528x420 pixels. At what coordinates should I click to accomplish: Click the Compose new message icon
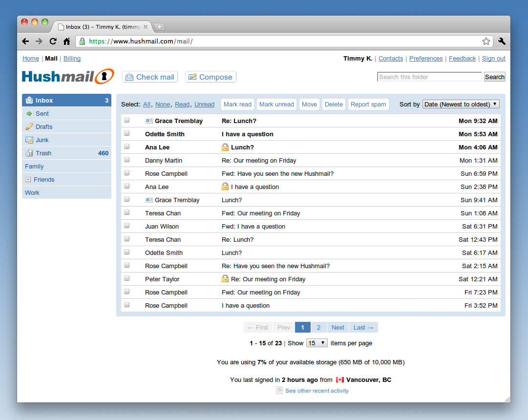(x=192, y=77)
